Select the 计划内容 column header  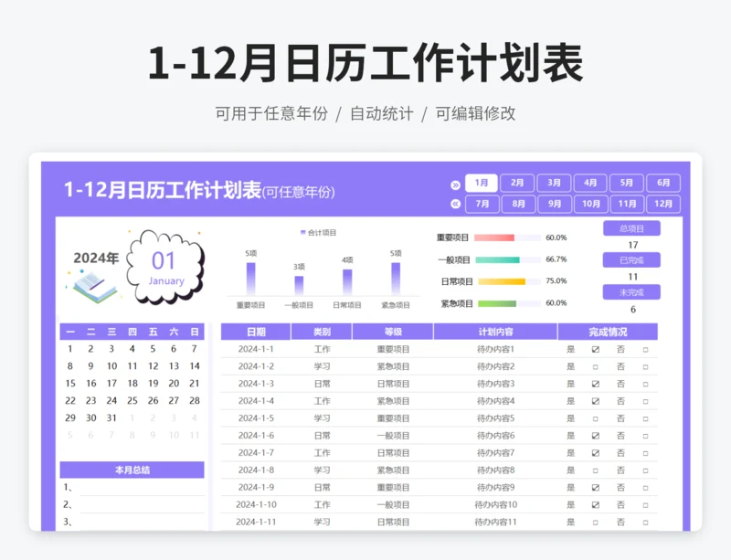pyautogui.click(x=495, y=332)
